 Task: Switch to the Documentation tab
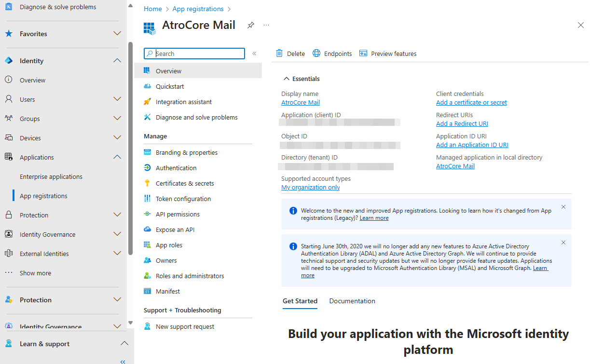(352, 300)
